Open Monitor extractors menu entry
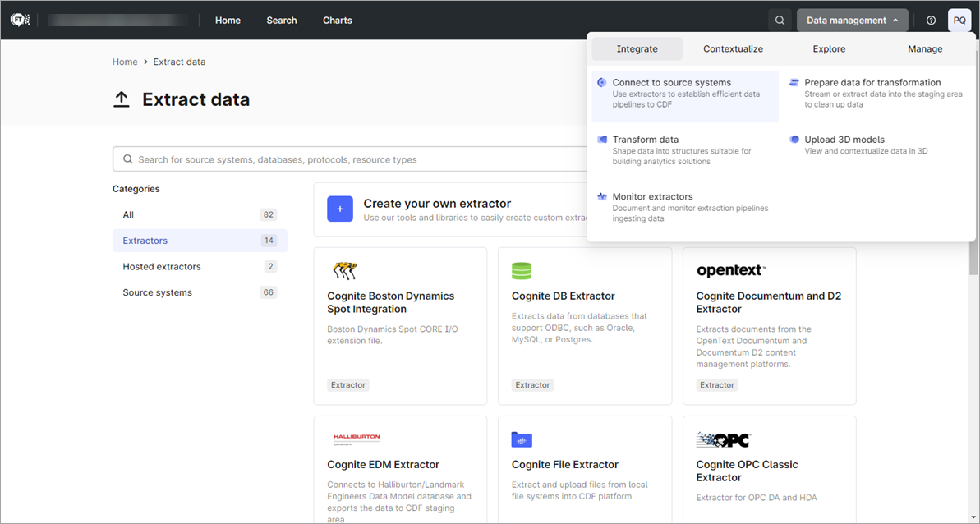The height and width of the screenshot is (524, 980). (x=652, y=197)
